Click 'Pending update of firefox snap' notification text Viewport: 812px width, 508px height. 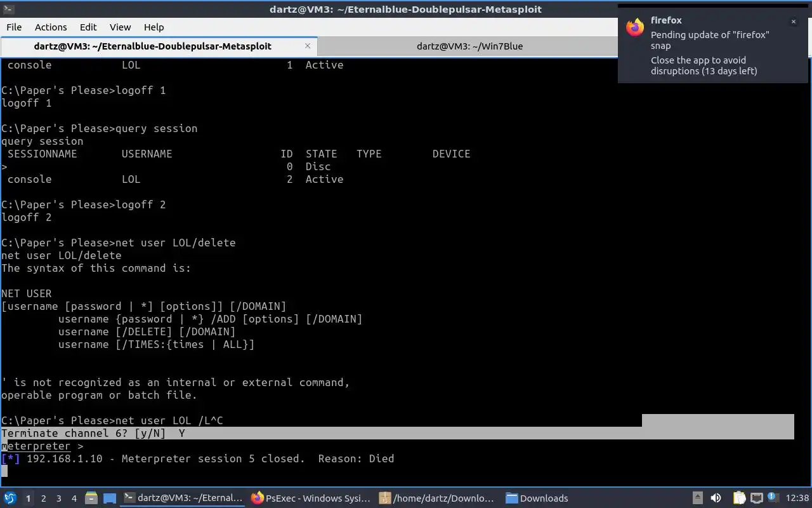pyautogui.click(x=710, y=40)
